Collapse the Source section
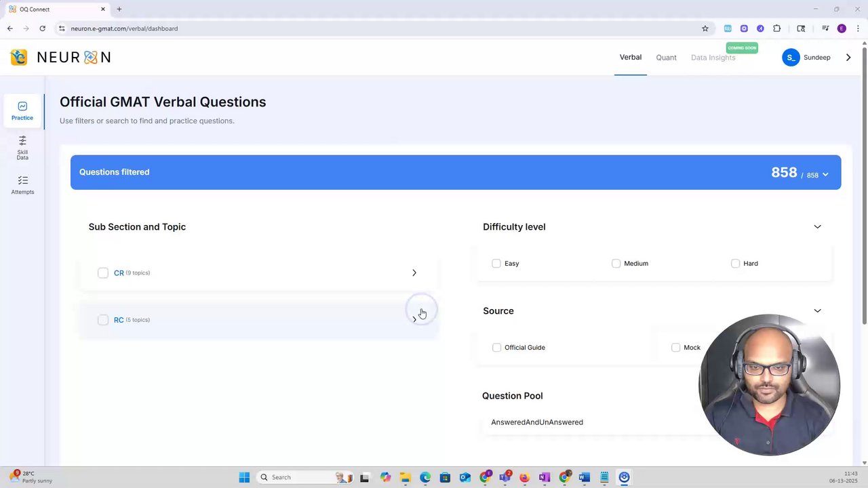This screenshot has height=488, width=868. pyautogui.click(x=817, y=311)
